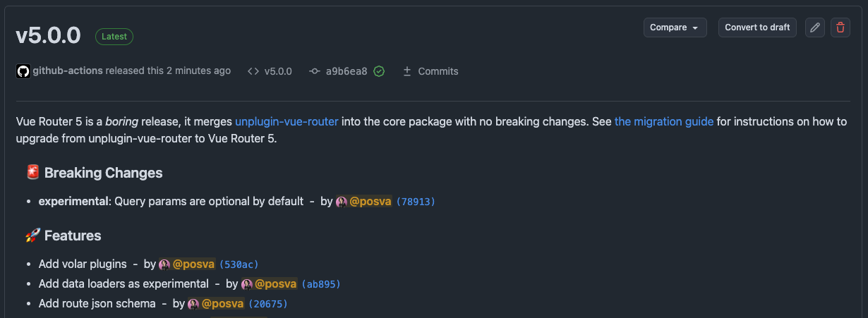
Task: Open commit a9b6ea8 next to commit icon
Action: [346, 71]
